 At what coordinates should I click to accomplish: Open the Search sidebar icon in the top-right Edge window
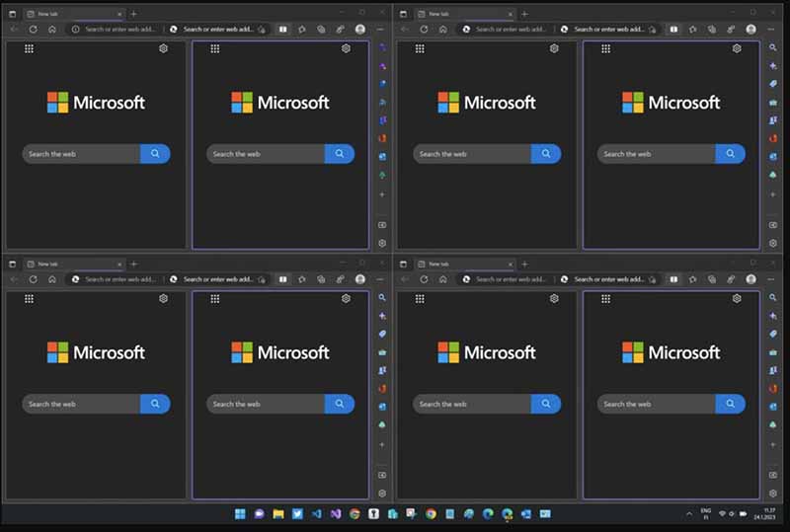(773, 47)
